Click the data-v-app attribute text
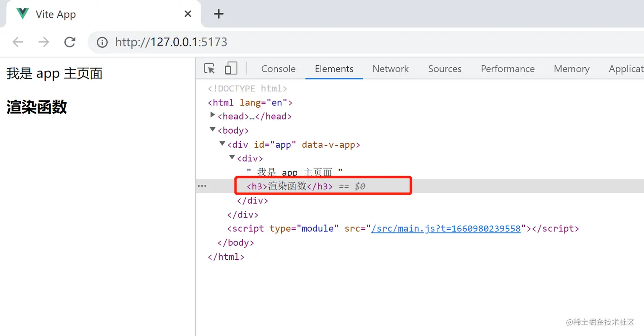Image resolution: width=644 pixels, height=336 pixels. 328,145
